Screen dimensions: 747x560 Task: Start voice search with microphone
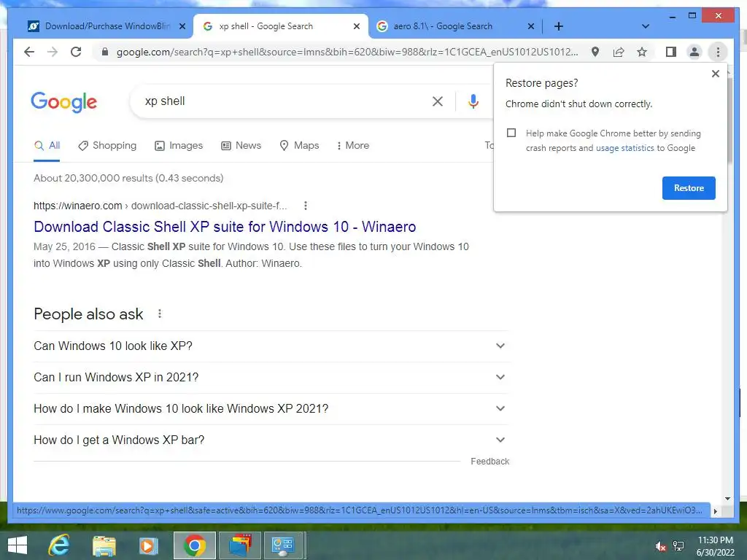(x=473, y=101)
